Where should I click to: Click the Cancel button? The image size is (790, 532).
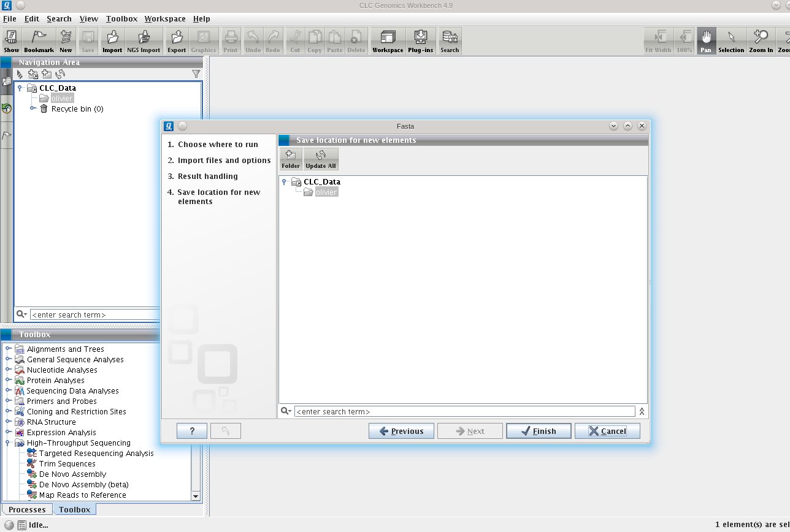pyautogui.click(x=607, y=431)
